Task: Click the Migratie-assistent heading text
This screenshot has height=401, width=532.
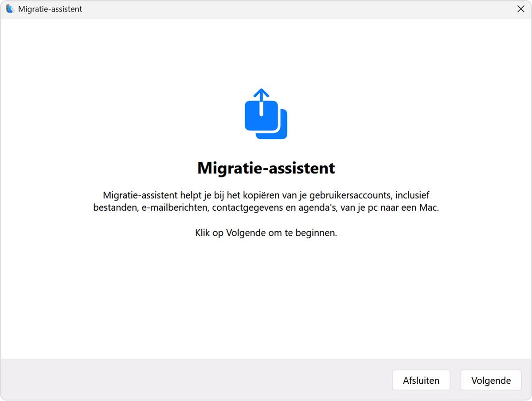Action: 266,168
